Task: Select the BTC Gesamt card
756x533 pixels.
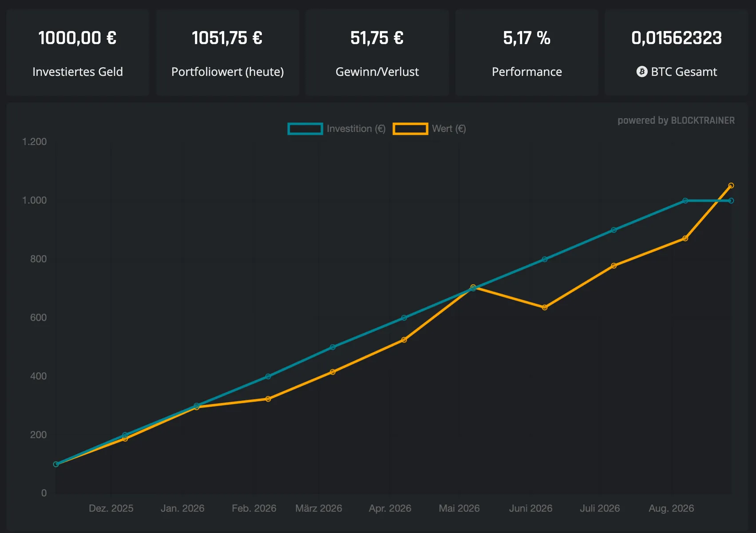Action: [x=676, y=52]
